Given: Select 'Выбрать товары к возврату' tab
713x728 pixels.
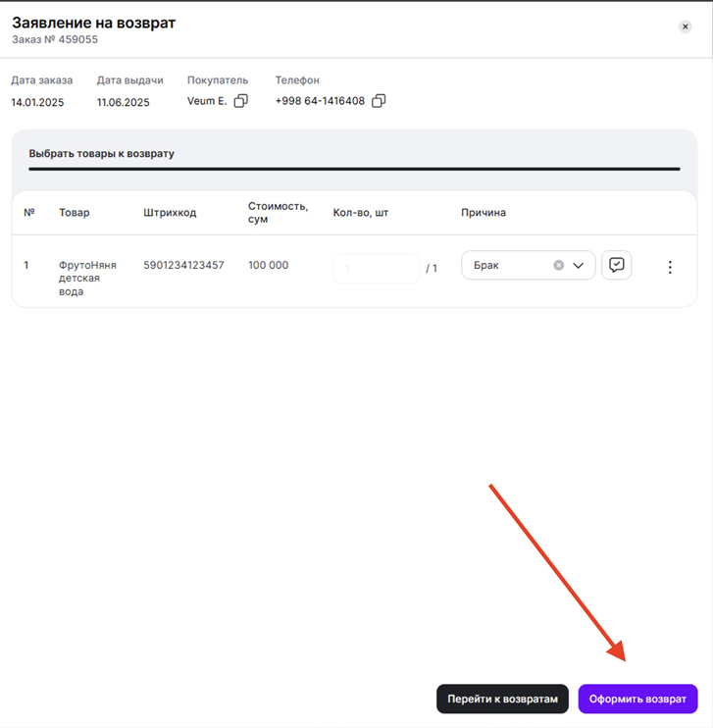Looking at the screenshot, I should tap(102, 154).
